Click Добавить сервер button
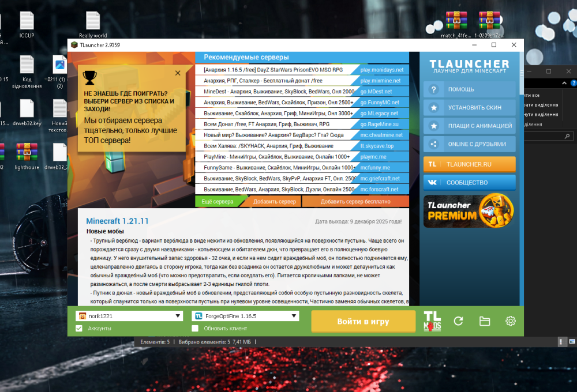Screen dimensions: 577x392 coord(275,202)
